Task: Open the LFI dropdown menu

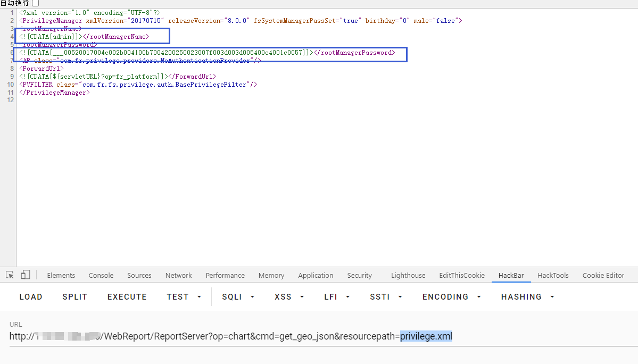Action: tap(337, 297)
